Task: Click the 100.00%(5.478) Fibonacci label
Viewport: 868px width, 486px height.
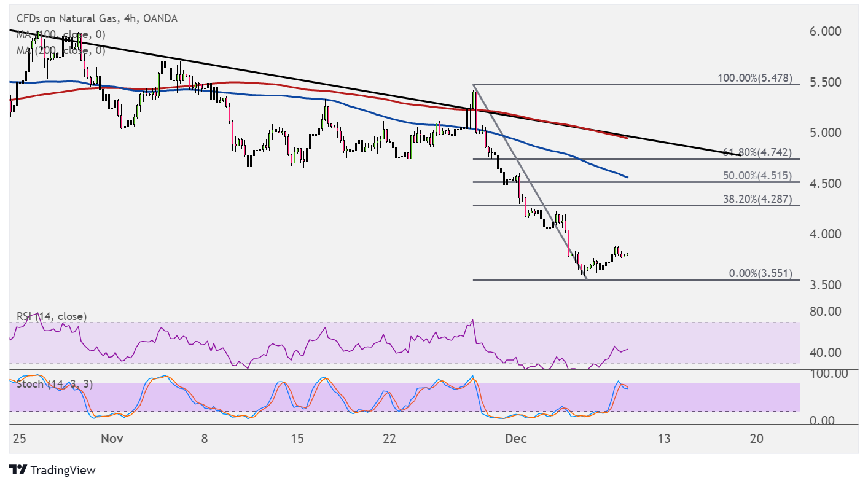Action: click(x=755, y=78)
